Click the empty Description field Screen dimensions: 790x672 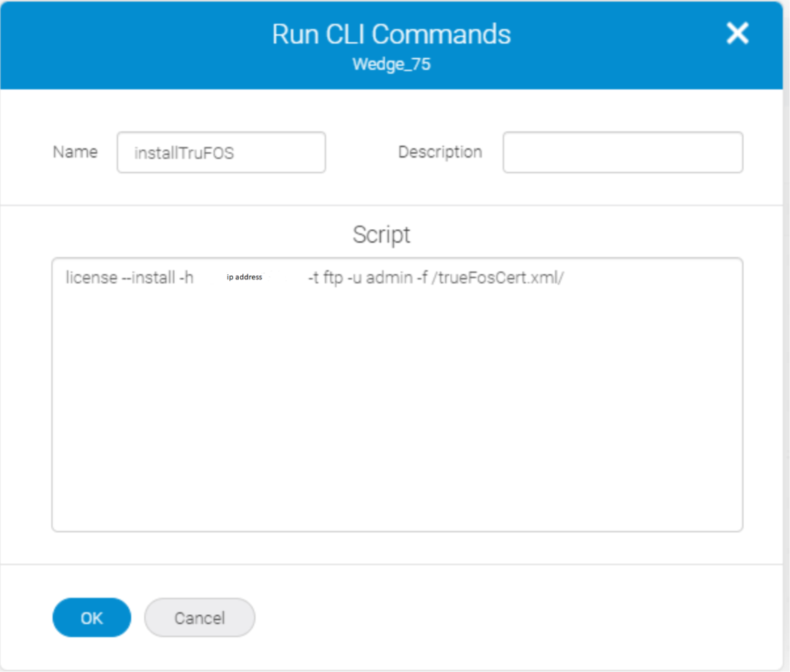(x=623, y=152)
